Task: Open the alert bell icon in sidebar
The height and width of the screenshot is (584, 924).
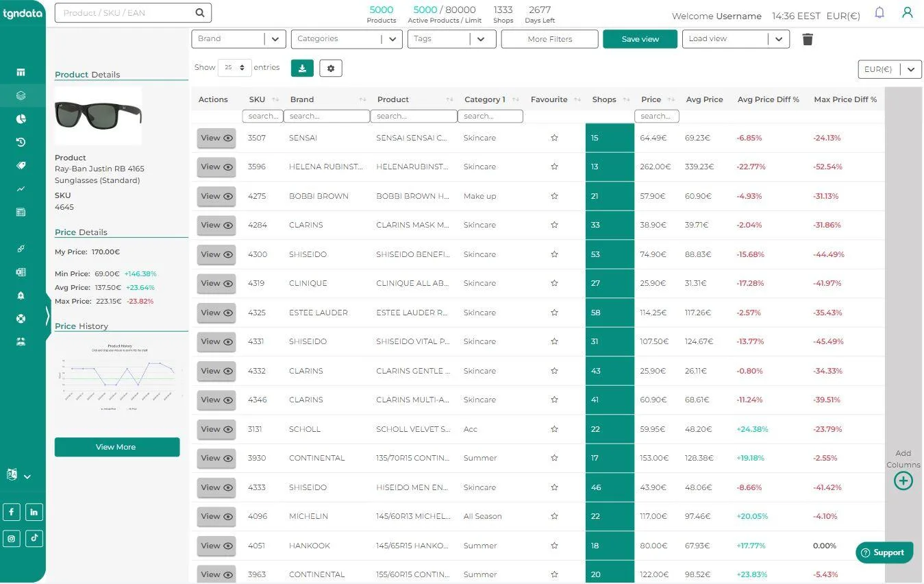Action: click(x=21, y=295)
